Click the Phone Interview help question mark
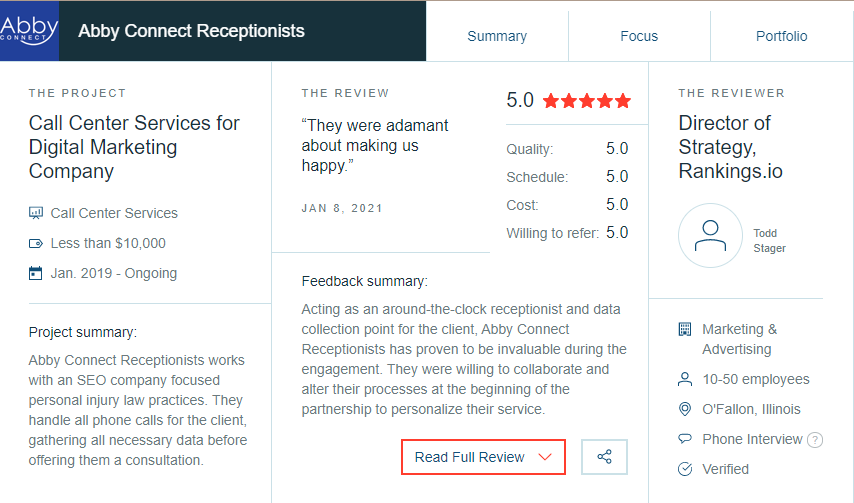The width and height of the screenshot is (854, 503). (x=815, y=440)
